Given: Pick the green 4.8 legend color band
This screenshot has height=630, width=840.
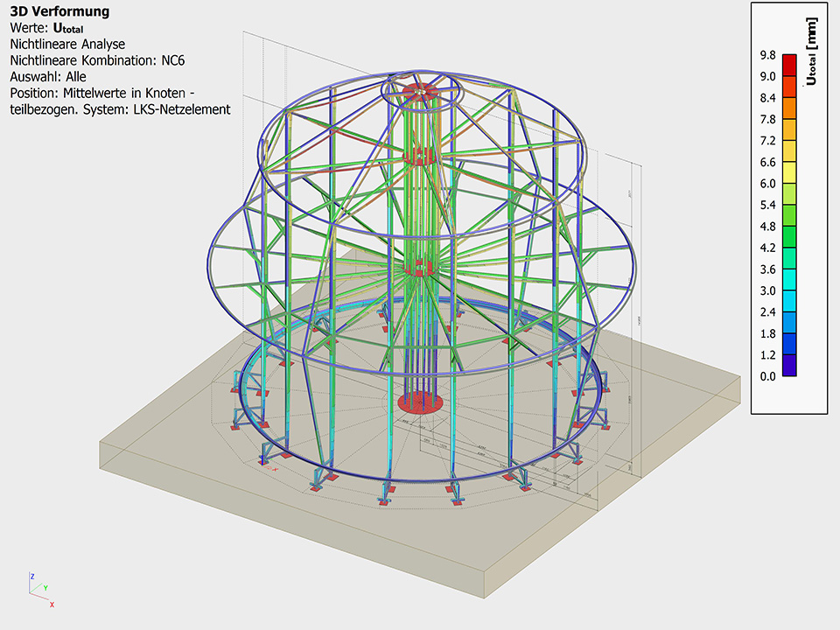Looking at the screenshot, I should click(789, 236).
